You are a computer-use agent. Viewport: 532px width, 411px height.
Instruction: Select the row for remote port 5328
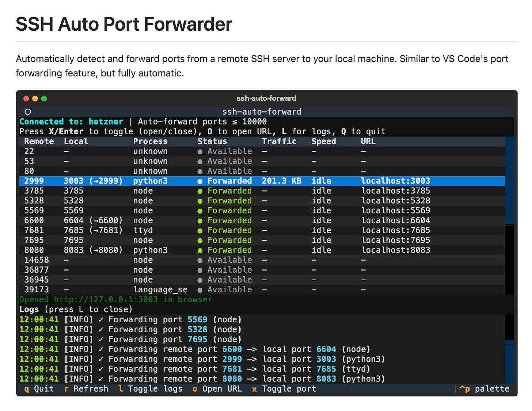[262, 201]
